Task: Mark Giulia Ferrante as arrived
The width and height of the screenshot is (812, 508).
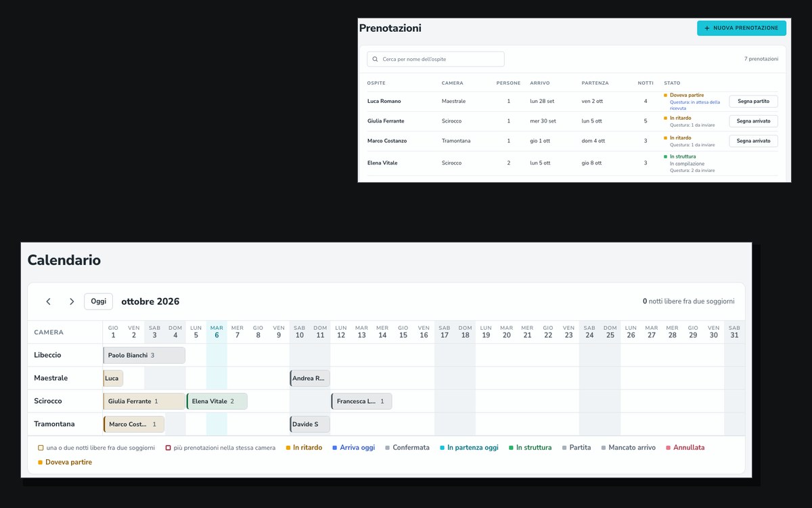Action: [753, 121]
